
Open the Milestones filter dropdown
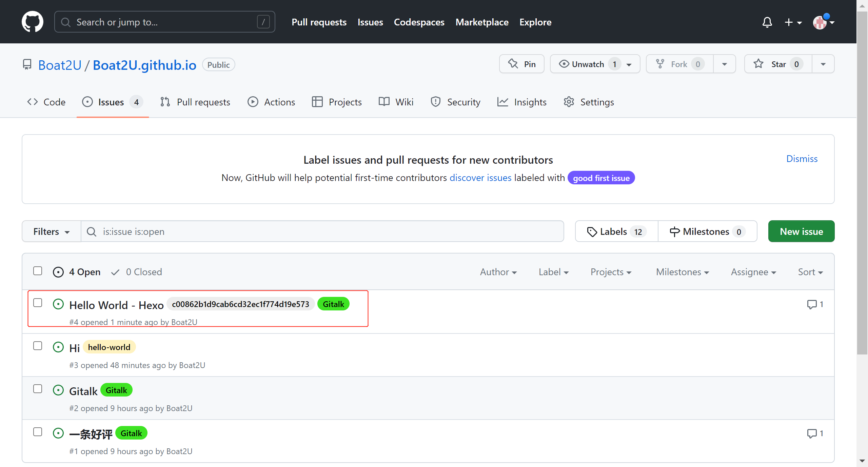coord(683,272)
